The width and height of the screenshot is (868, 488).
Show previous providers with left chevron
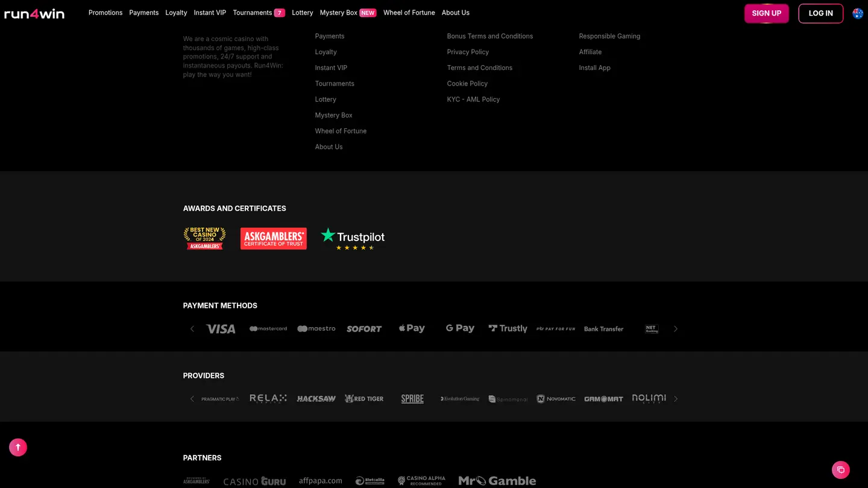pos(192,399)
